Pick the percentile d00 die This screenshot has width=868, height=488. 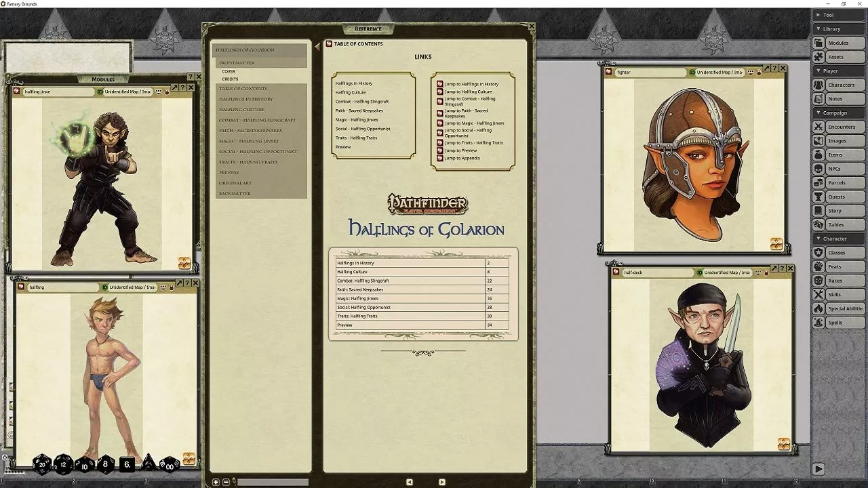(x=169, y=465)
